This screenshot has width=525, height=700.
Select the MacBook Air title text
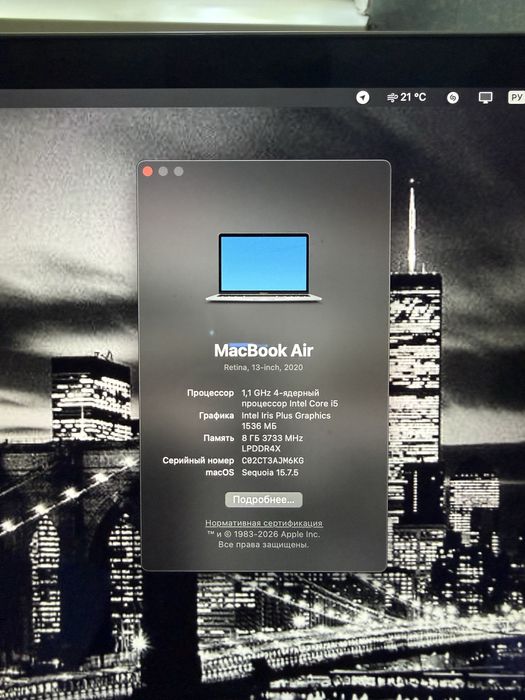coord(263,350)
